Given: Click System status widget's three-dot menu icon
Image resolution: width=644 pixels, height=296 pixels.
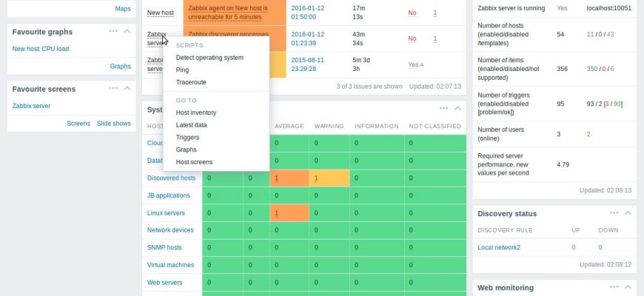Looking at the screenshot, I should point(443,108).
